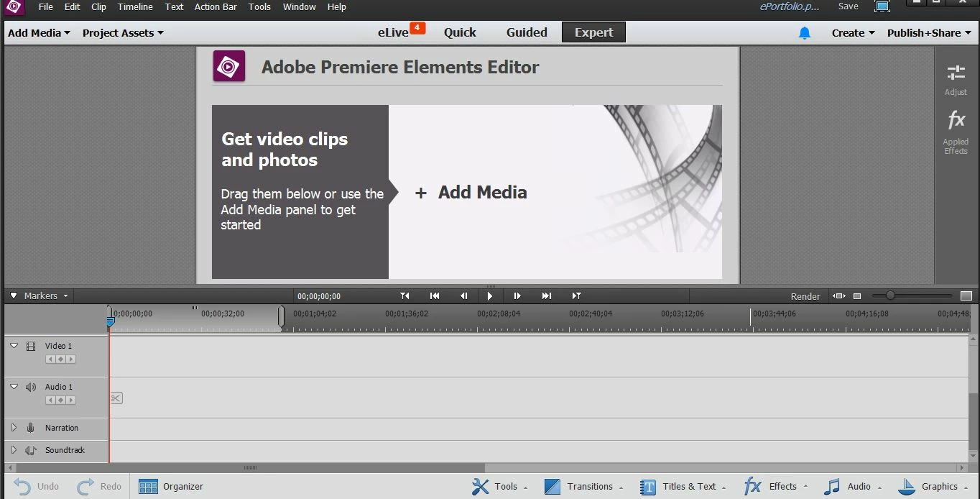Viewport: 980px width, 499px height.
Task: Click the zoom in timeline icon
Action: (x=966, y=296)
